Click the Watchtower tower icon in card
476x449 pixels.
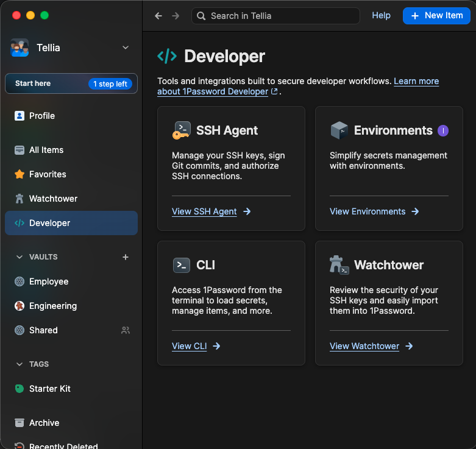coord(339,265)
